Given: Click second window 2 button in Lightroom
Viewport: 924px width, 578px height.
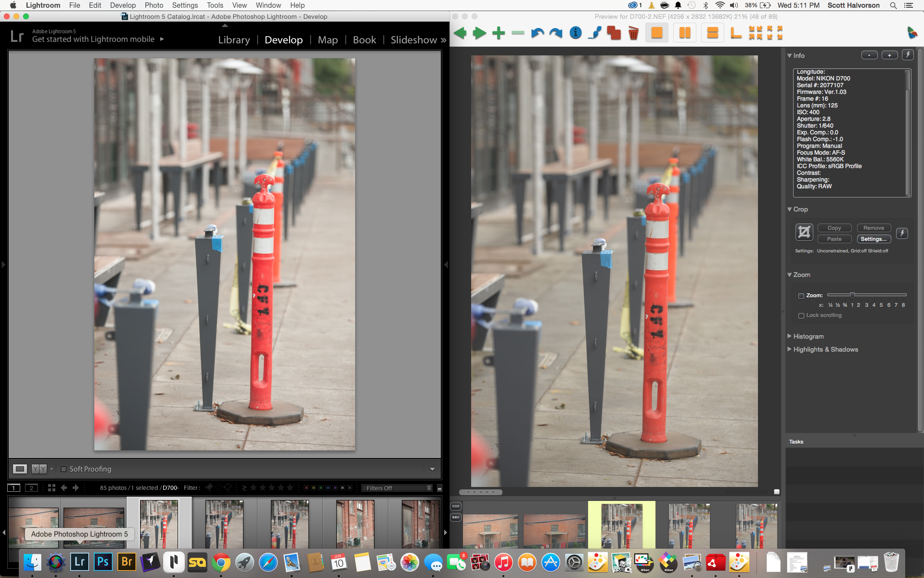Looking at the screenshot, I should (x=32, y=488).
